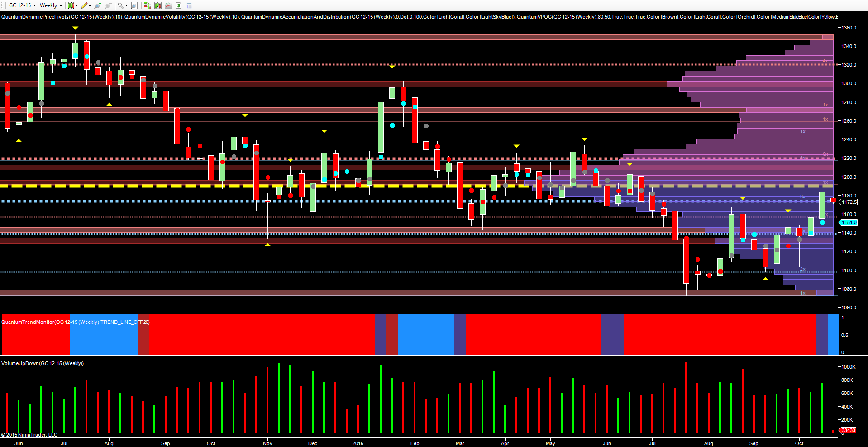Select the pencil drawing tools icon
The height and width of the screenshot is (447, 868).
coord(84,5)
